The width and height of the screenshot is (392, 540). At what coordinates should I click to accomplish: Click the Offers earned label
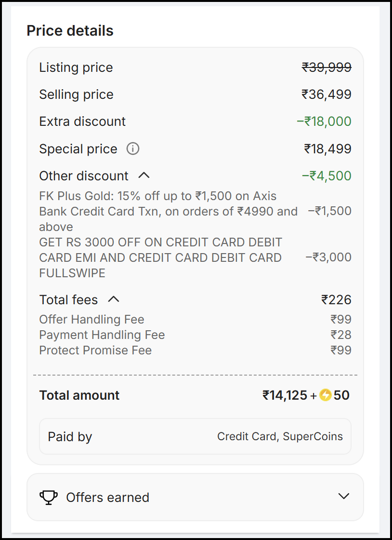[107, 498]
